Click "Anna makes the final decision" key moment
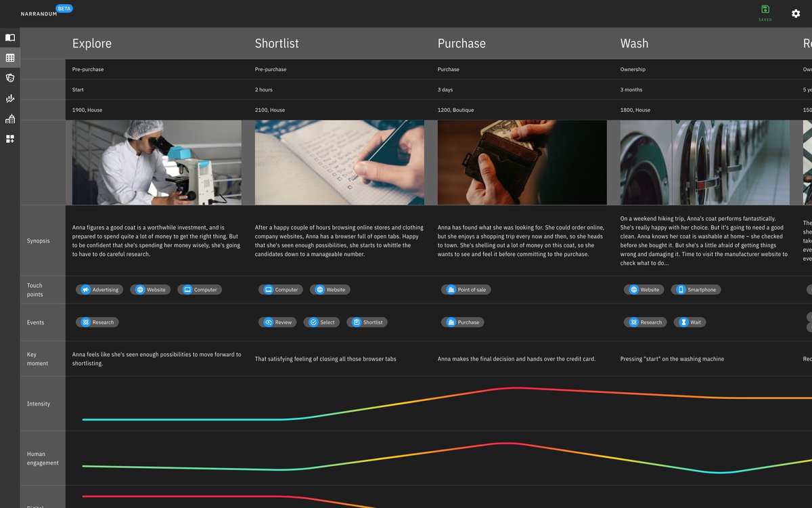 (516, 359)
